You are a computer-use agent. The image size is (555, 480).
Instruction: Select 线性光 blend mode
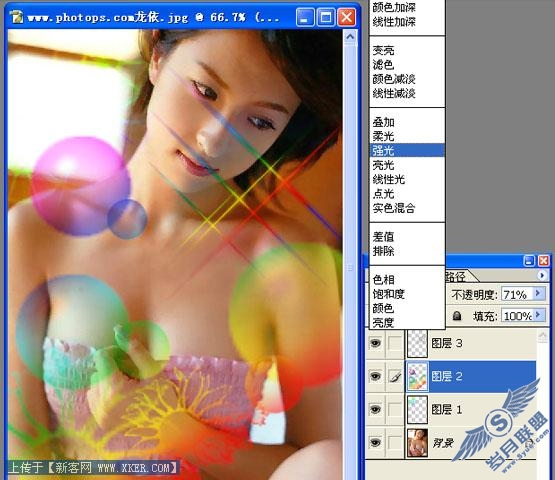(x=389, y=179)
